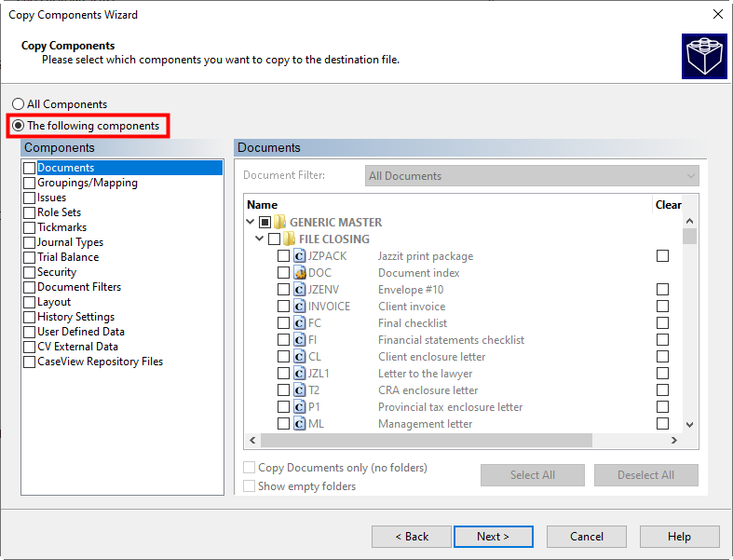Click the JZPACK document icon

(300, 256)
